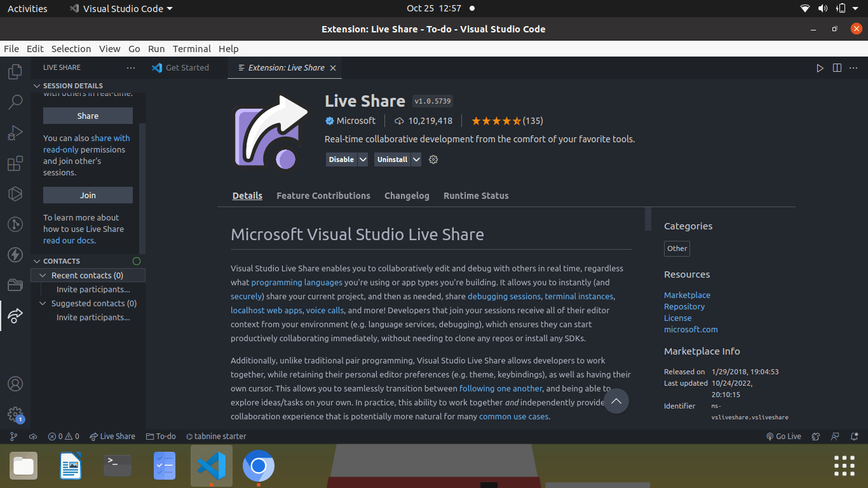
Task: Open the Terminal menu
Action: (192, 49)
